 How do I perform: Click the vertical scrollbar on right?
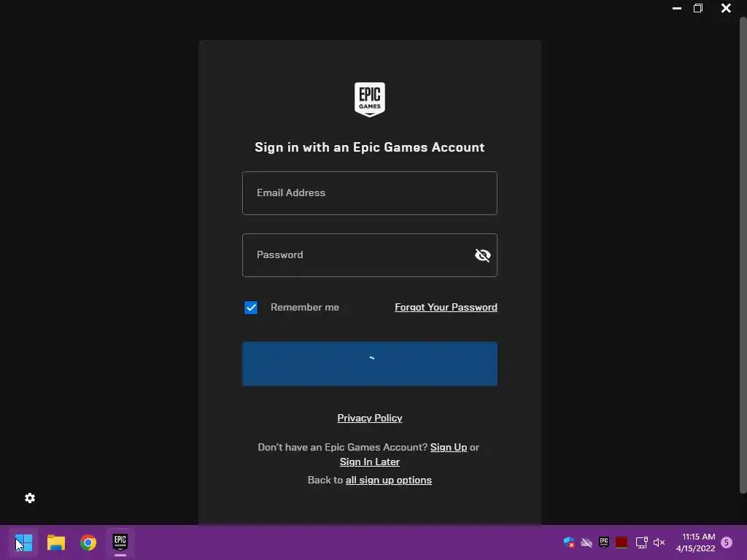tap(743, 256)
